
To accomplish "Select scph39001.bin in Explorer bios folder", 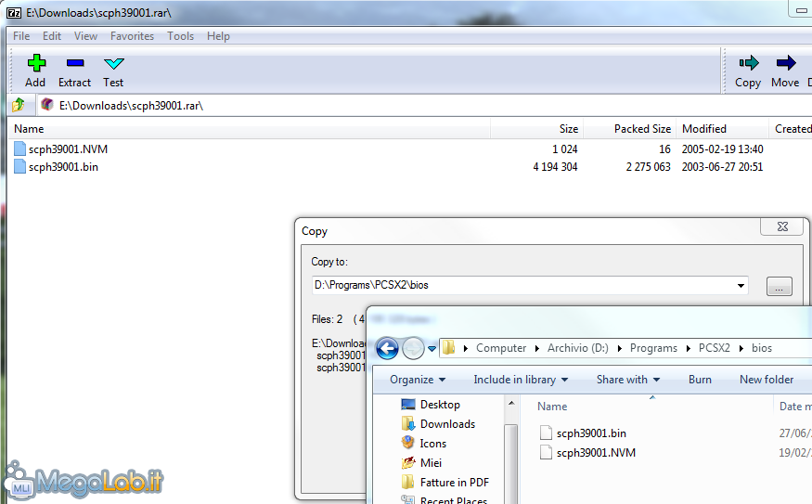I will coord(583,433).
